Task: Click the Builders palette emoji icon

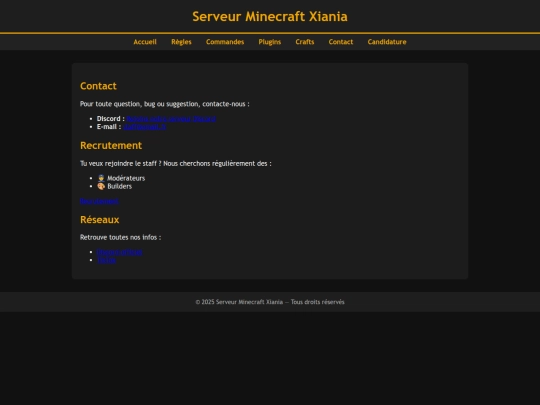Action: click(x=101, y=186)
